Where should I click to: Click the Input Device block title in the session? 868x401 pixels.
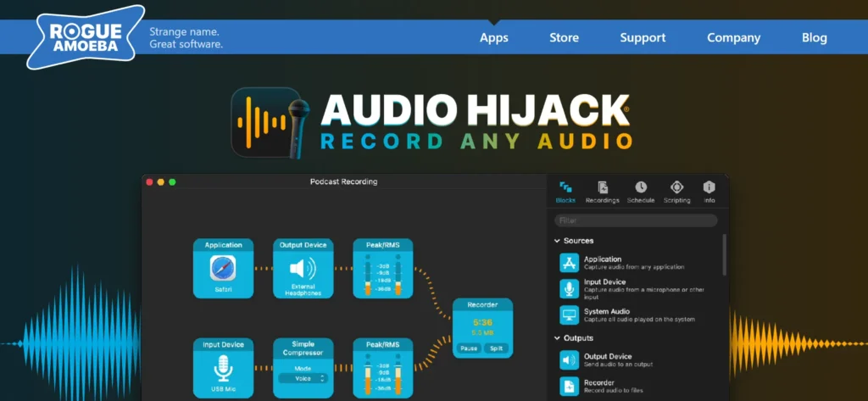click(x=223, y=344)
